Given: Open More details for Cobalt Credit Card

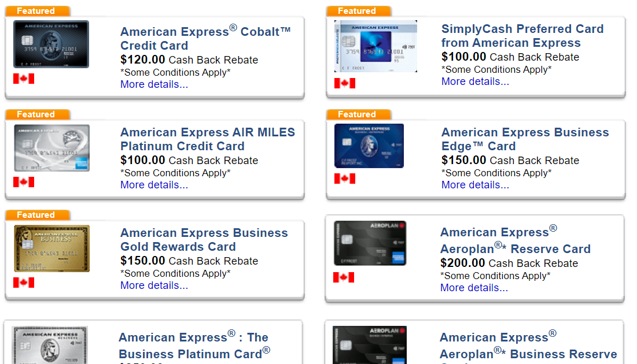Looking at the screenshot, I should tap(154, 84).
